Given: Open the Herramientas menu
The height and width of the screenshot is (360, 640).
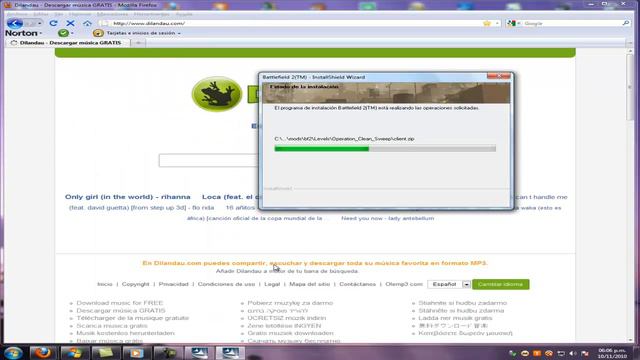Looking at the screenshot, I should pos(151,14).
